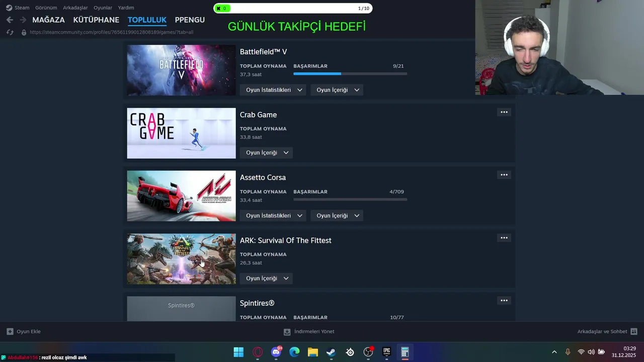Image resolution: width=644 pixels, height=362 pixels.
Task: Open the three-dot menu for Crab Game
Action: click(x=504, y=112)
